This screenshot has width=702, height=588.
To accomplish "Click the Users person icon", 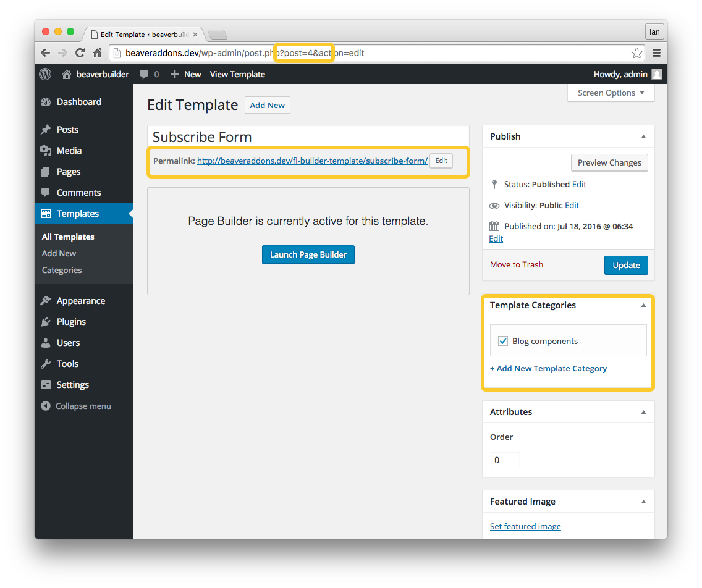I will [x=46, y=343].
